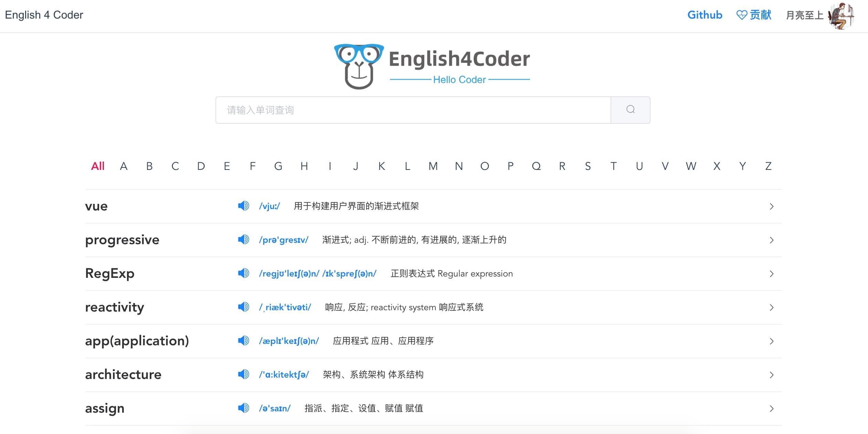Play pronunciation of "architecture"
The image size is (868, 434).
(x=243, y=374)
